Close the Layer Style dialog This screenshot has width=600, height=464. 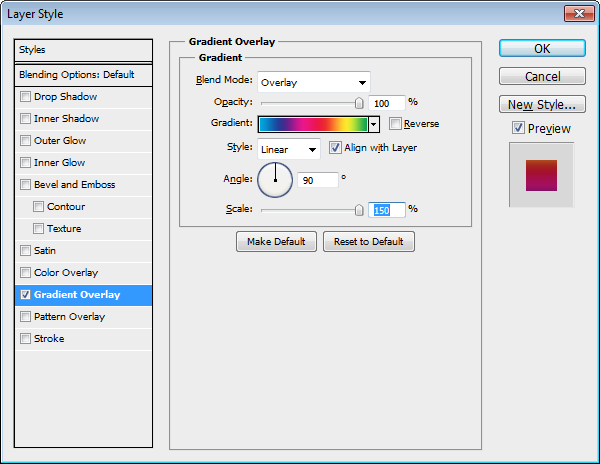(x=577, y=14)
